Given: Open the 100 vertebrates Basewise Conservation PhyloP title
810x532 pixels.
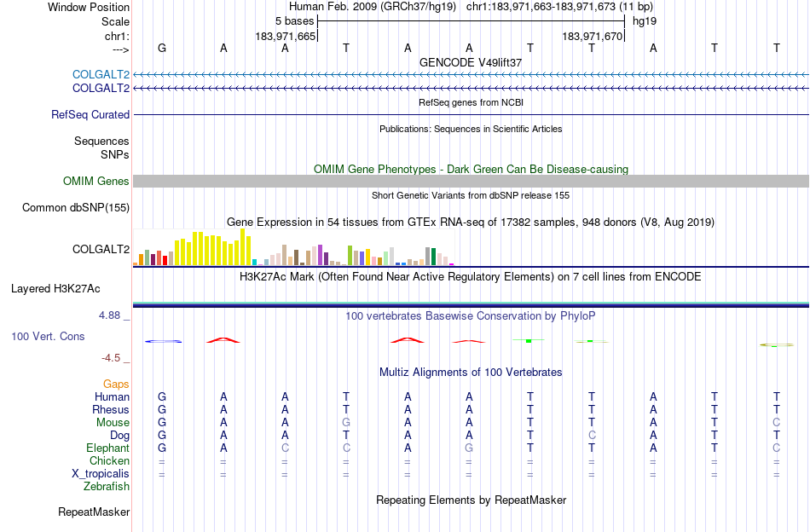Looking at the screenshot, I should point(471,315).
